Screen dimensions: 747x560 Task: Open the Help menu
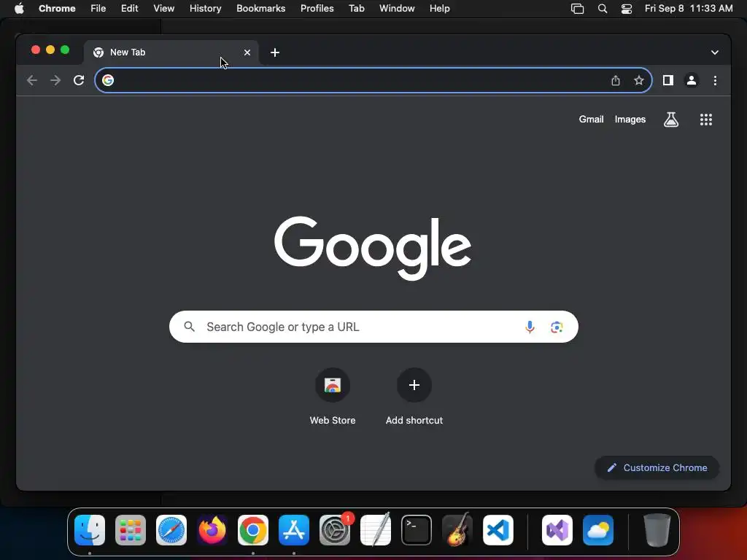tap(439, 9)
